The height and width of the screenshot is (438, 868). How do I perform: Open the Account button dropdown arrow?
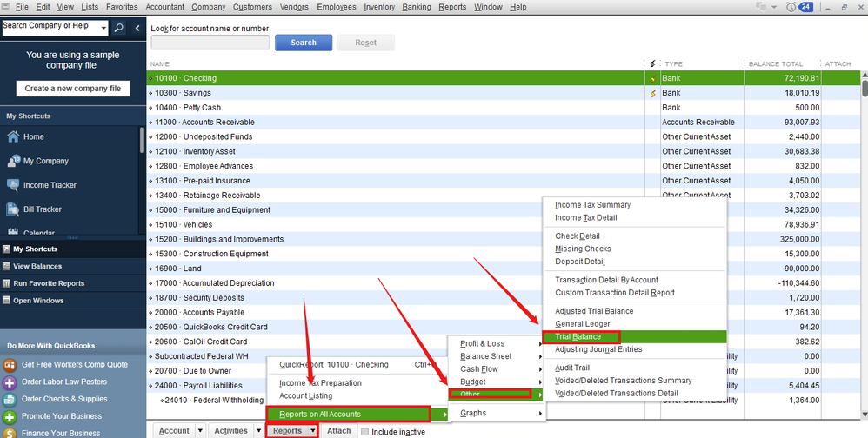click(200, 431)
